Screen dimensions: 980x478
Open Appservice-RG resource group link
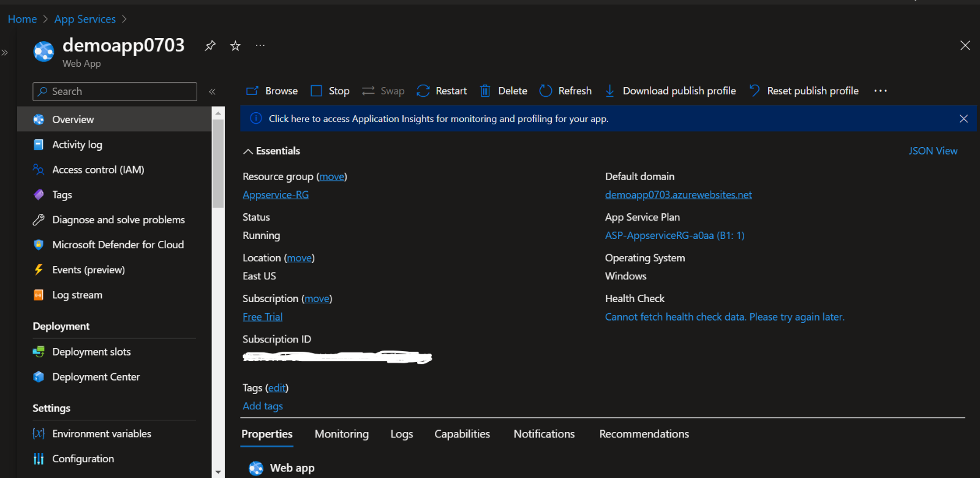pos(276,195)
